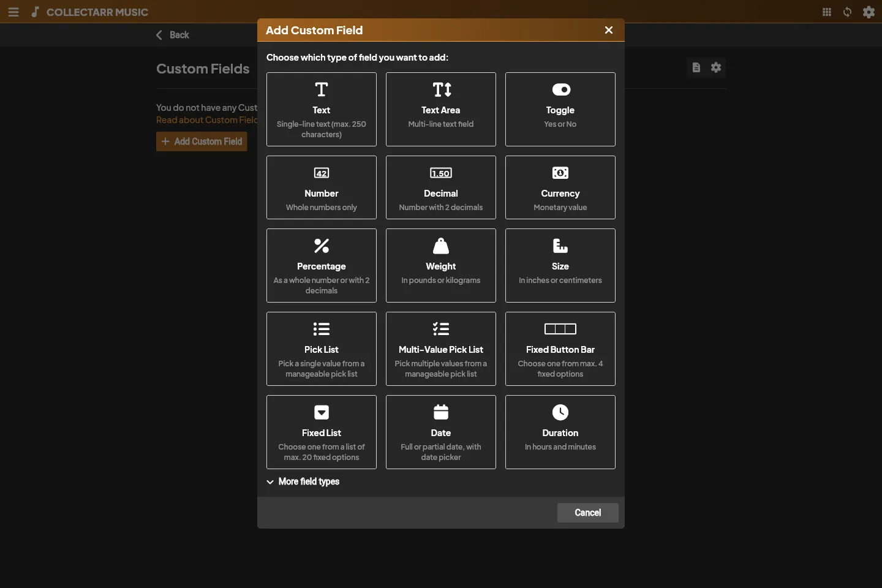Choose the Text field type card
This screenshot has width=882, height=588.
coord(322,109)
